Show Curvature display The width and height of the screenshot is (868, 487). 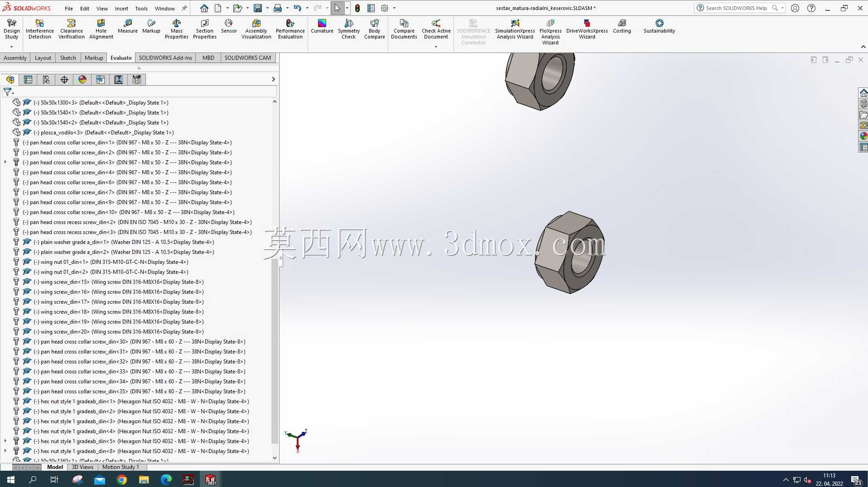pos(322,26)
